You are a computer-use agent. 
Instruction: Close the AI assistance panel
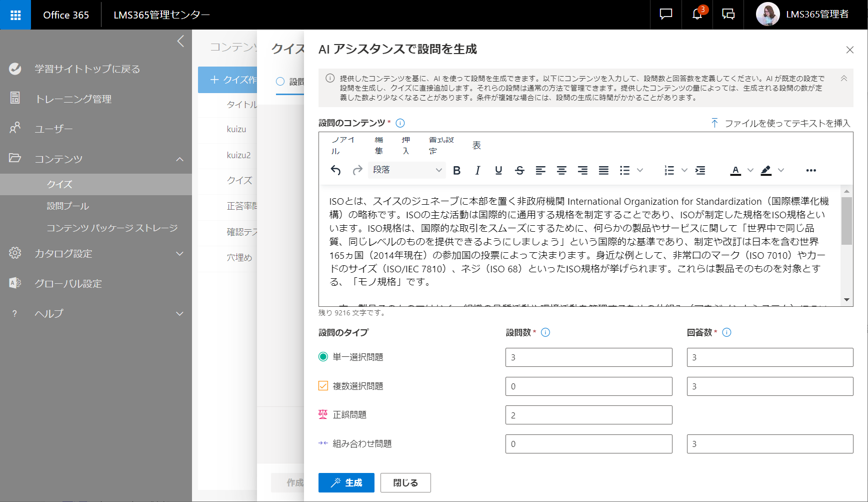(x=849, y=50)
